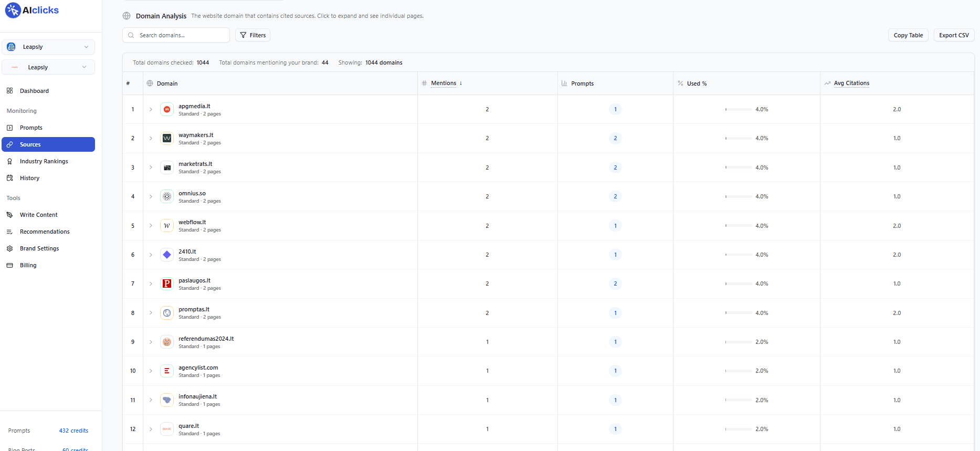Click the Industry Rankings trophy icon

click(x=9, y=161)
